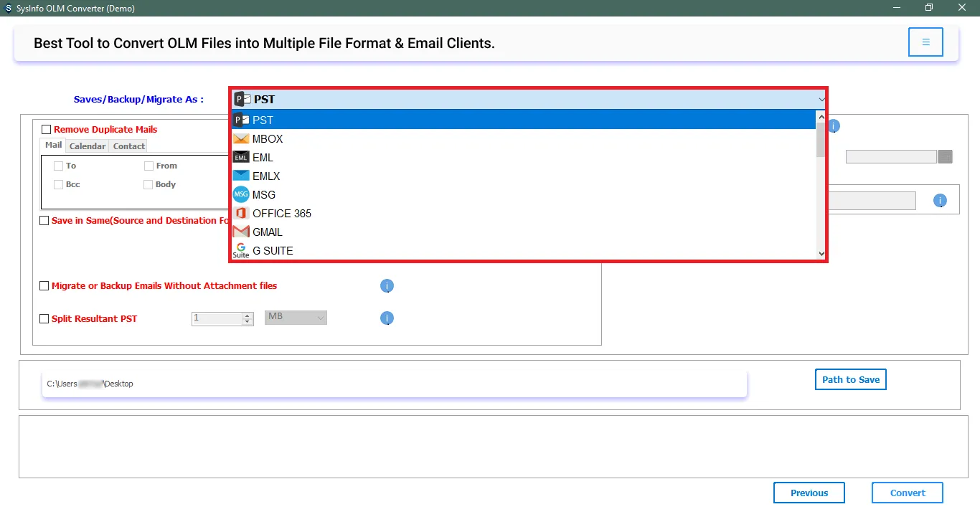The height and width of the screenshot is (522, 980).
Task: Switch to the Contact tab
Action: click(x=129, y=146)
